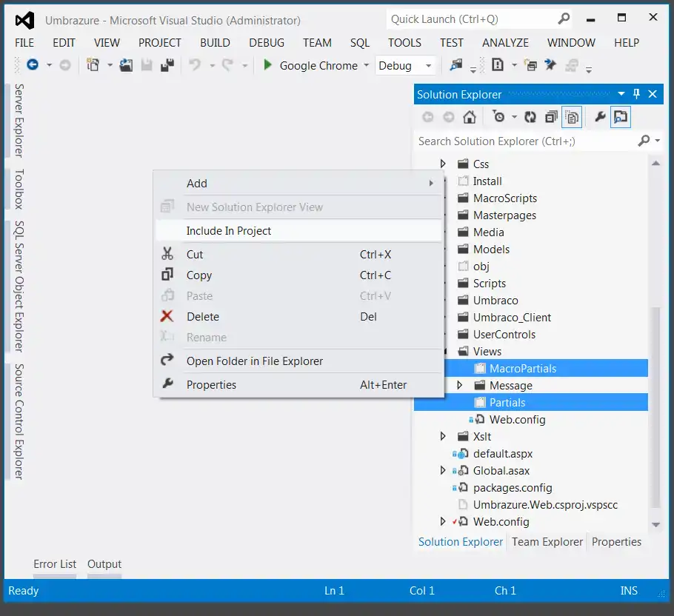This screenshot has width=674, height=616.
Task: Expand the Global.asax node
Action: pos(443,470)
